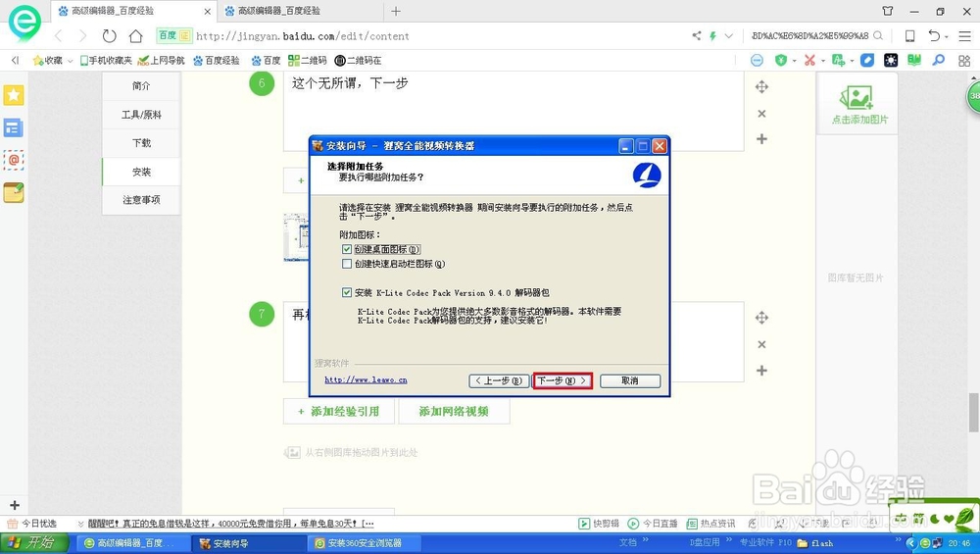Expand the 文档 taskbar toolbar chevron
The image size is (980, 554).
pyautogui.click(x=646, y=539)
